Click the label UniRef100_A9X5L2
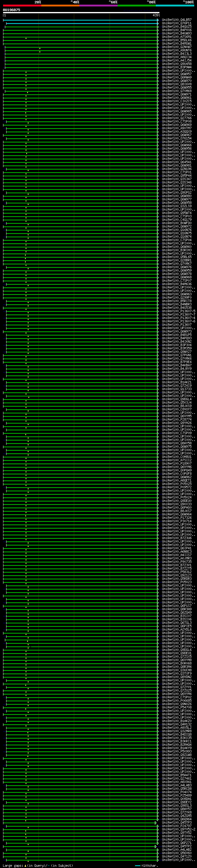 point(177,728)
